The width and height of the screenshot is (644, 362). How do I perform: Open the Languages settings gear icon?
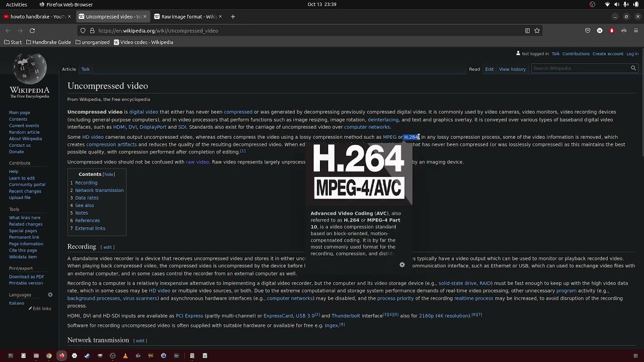(x=50, y=295)
